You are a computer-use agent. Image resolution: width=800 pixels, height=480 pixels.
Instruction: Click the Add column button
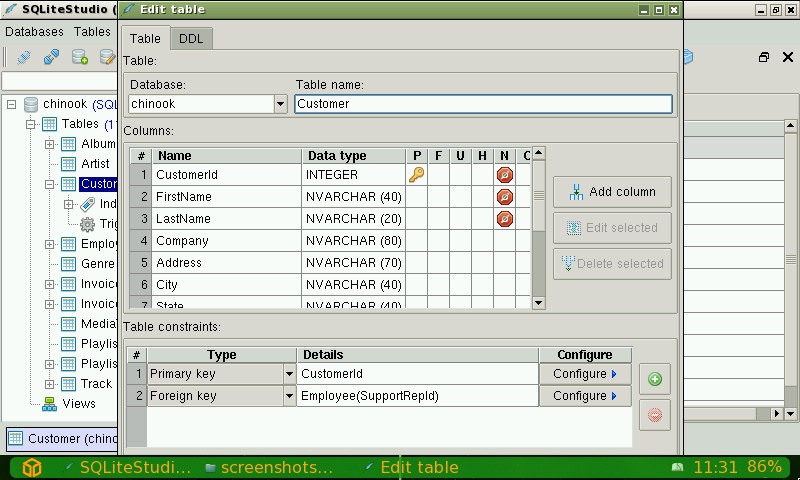[x=612, y=192]
